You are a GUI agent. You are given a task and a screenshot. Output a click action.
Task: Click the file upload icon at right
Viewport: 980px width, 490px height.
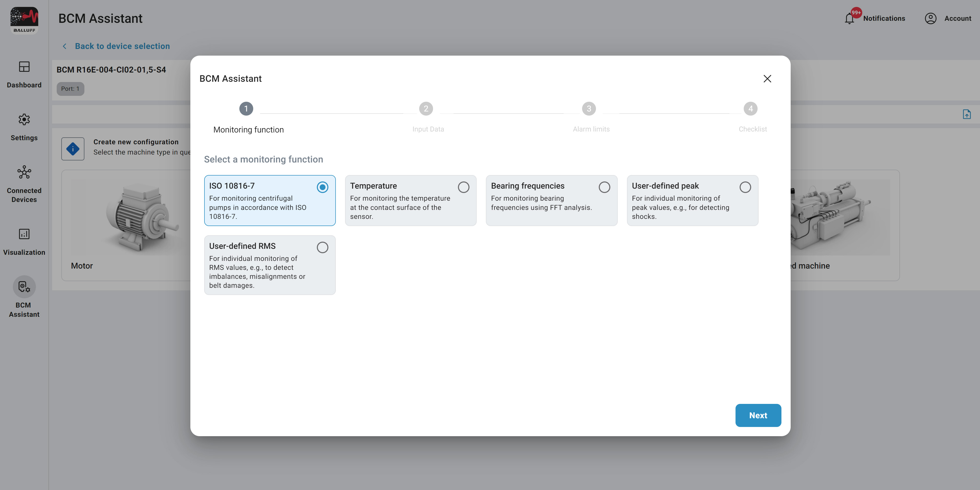point(966,114)
